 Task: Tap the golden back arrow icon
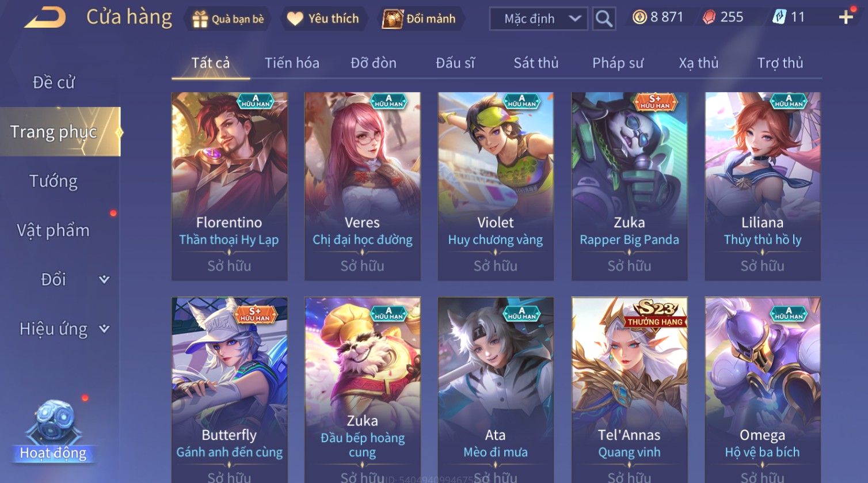point(45,17)
